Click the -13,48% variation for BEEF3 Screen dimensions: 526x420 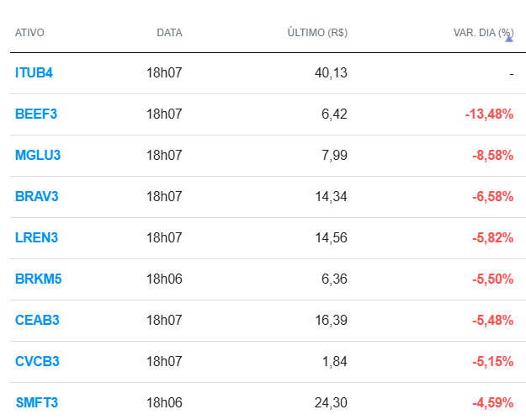coord(489,114)
